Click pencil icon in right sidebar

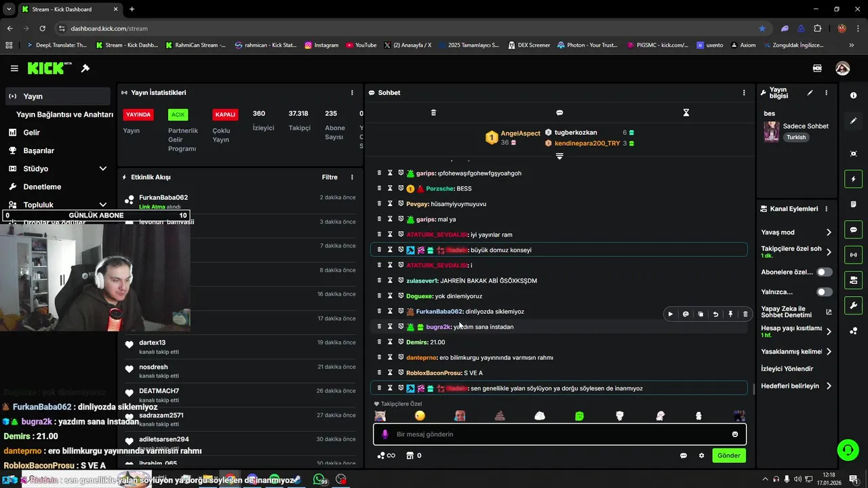coord(853,121)
